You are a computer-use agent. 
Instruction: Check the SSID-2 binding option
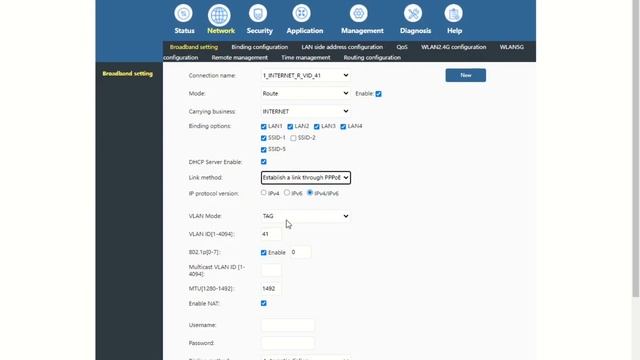[293, 138]
